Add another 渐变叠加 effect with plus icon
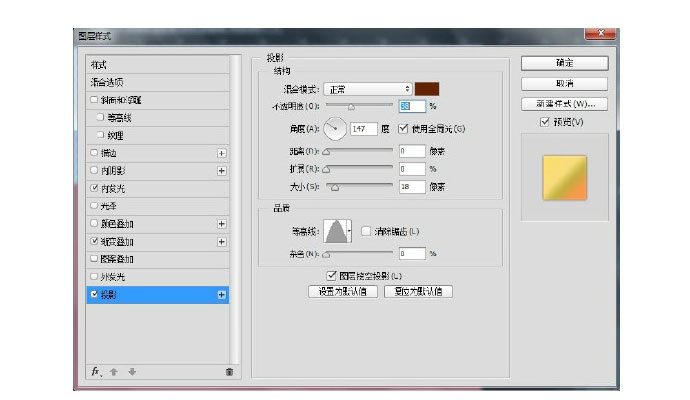Viewport: 690px width, 400px height. pyautogui.click(x=222, y=242)
